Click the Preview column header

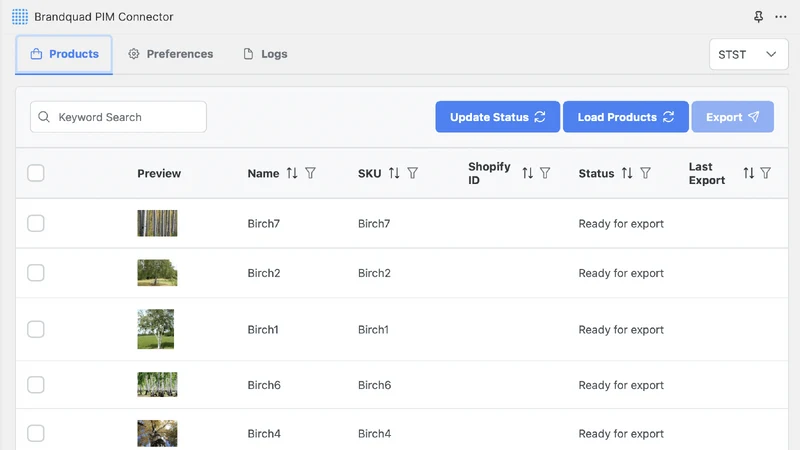click(x=159, y=173)
